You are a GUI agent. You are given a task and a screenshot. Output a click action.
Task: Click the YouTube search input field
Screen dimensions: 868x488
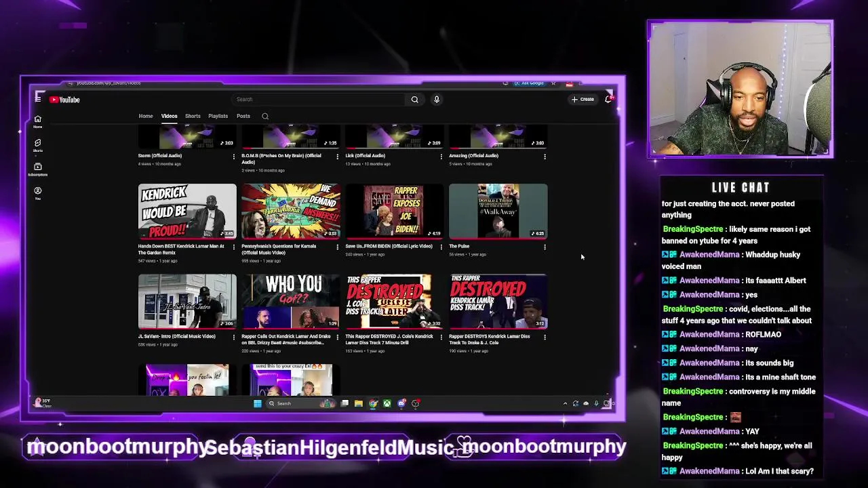coord(319,100)
